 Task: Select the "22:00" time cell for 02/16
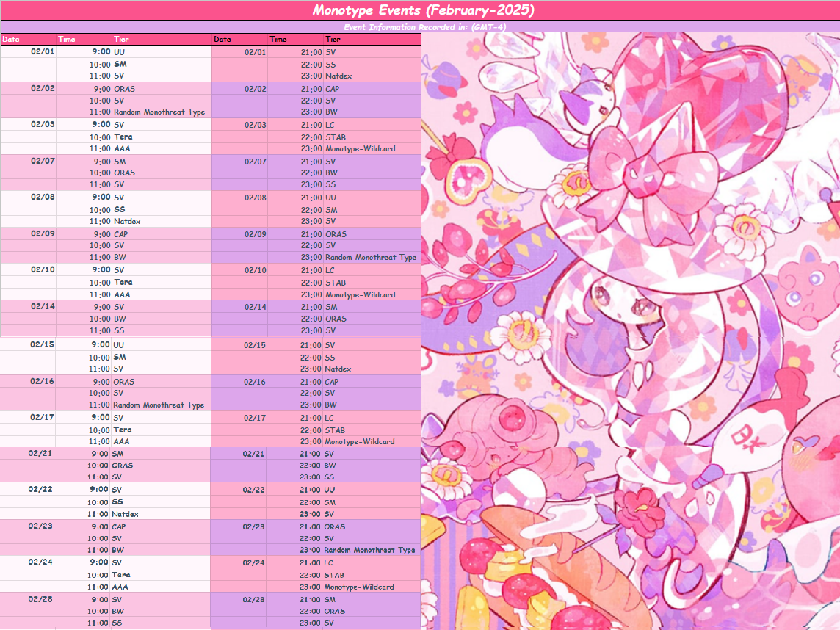tap(311, 394)
